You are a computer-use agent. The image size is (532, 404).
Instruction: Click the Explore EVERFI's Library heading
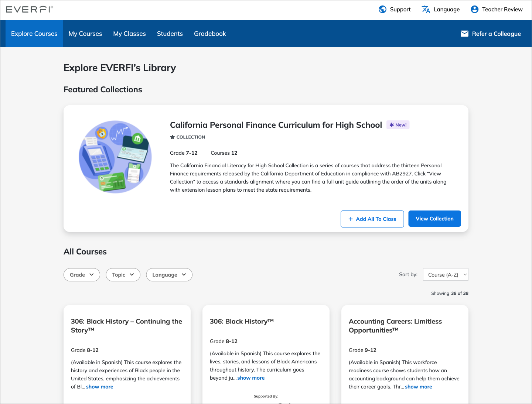point(120,68)
